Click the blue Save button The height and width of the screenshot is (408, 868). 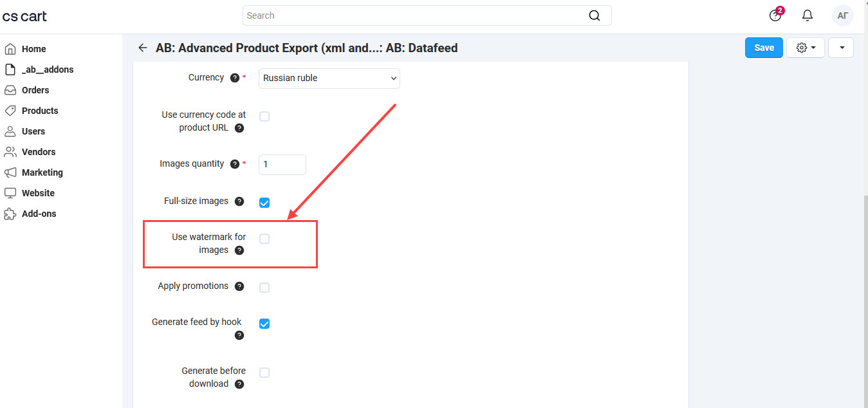click(764, 48)
